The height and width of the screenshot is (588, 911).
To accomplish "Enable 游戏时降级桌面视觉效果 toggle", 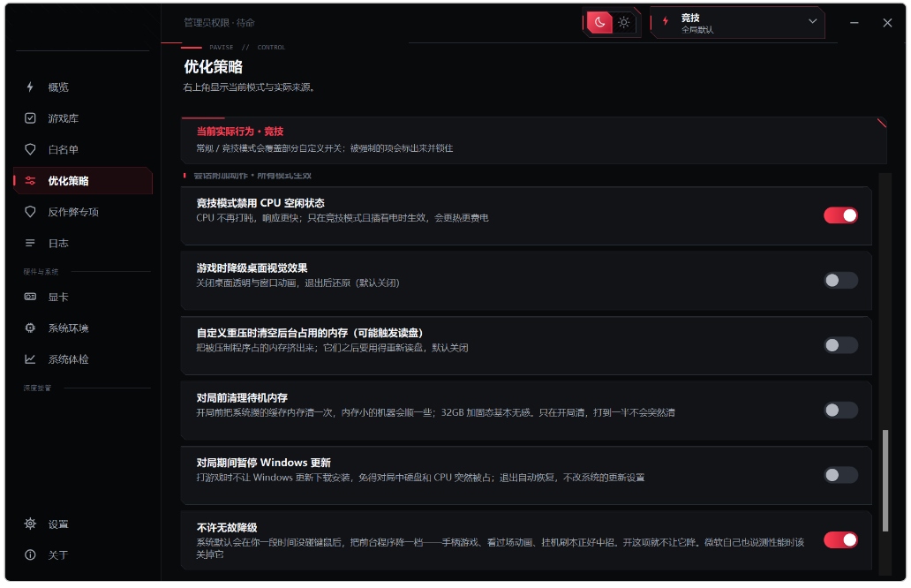I will (840, 281).
